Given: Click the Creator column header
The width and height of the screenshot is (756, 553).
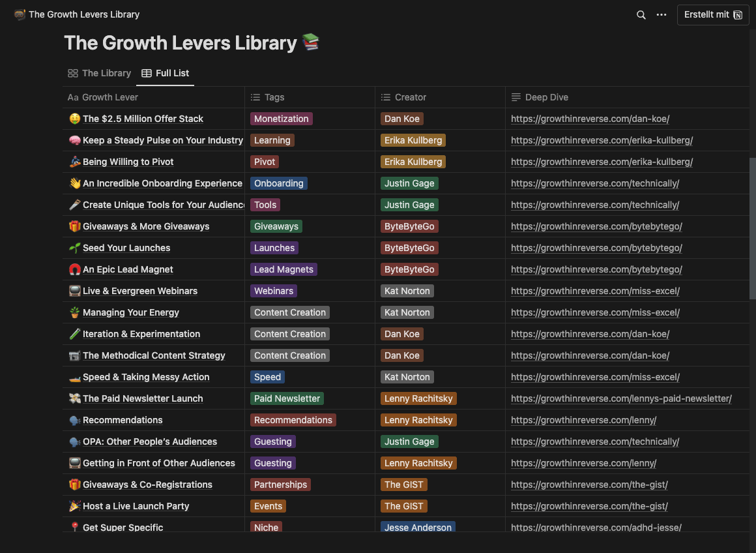Looking at the screenshot, I should pyautogui.click(x=440, y=97).
